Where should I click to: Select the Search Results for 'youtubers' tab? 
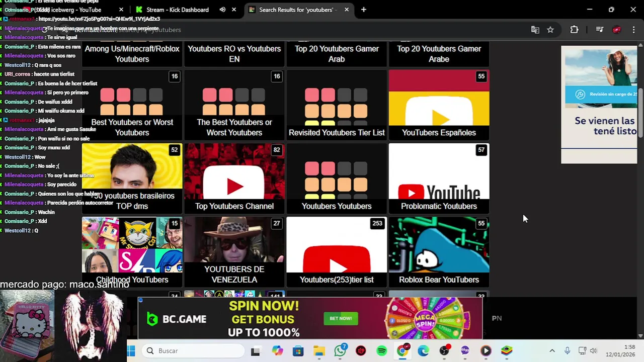[297, 10]
